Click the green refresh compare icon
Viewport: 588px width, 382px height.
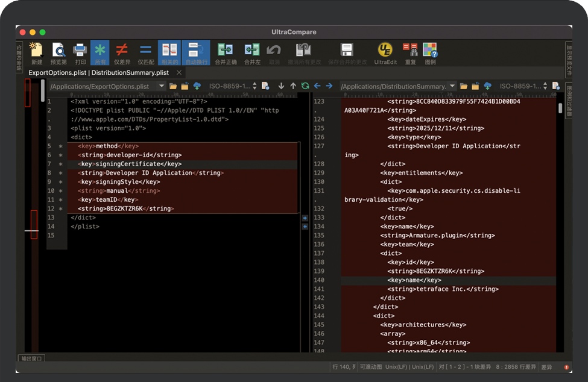point(305,86)
